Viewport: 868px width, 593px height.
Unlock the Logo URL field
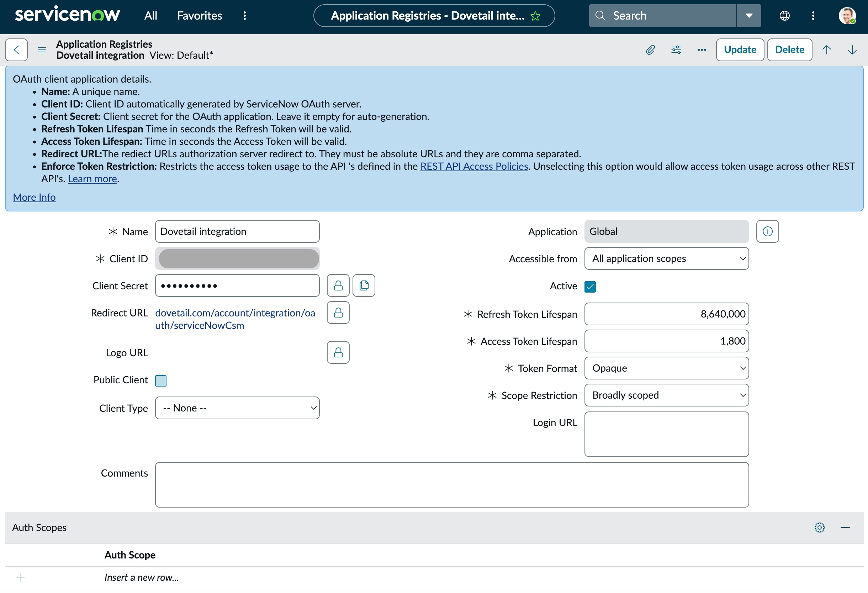click(338, 352)
